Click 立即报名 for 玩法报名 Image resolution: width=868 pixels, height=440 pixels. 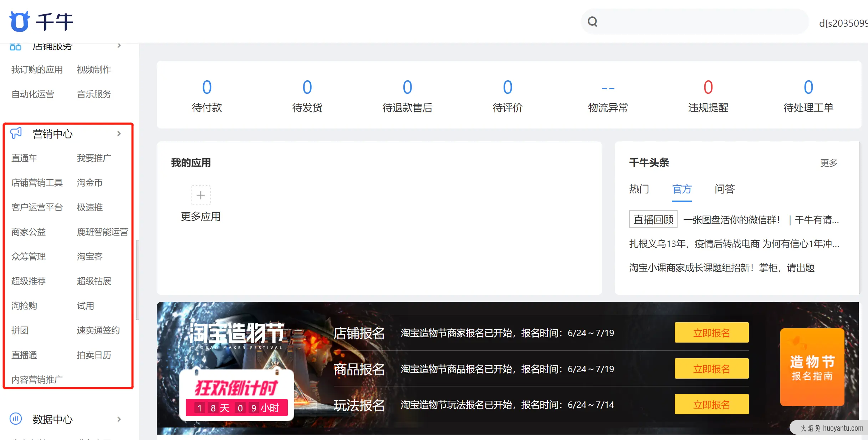[711, 404]
